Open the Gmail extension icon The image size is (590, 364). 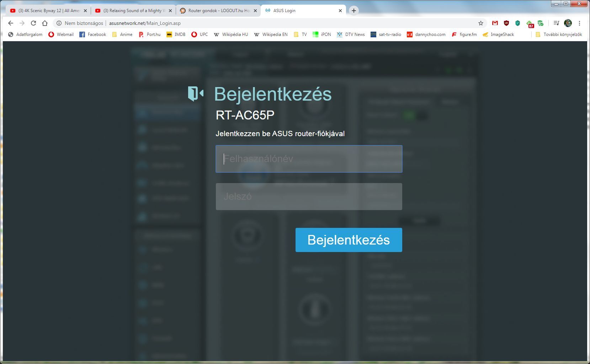pos(495,23)
